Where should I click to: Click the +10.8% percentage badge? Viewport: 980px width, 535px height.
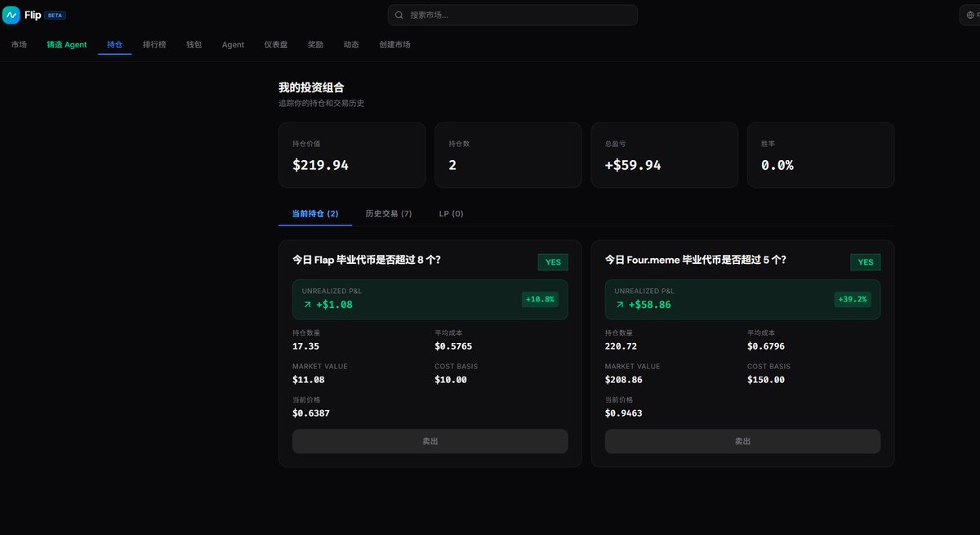point(540,300)
